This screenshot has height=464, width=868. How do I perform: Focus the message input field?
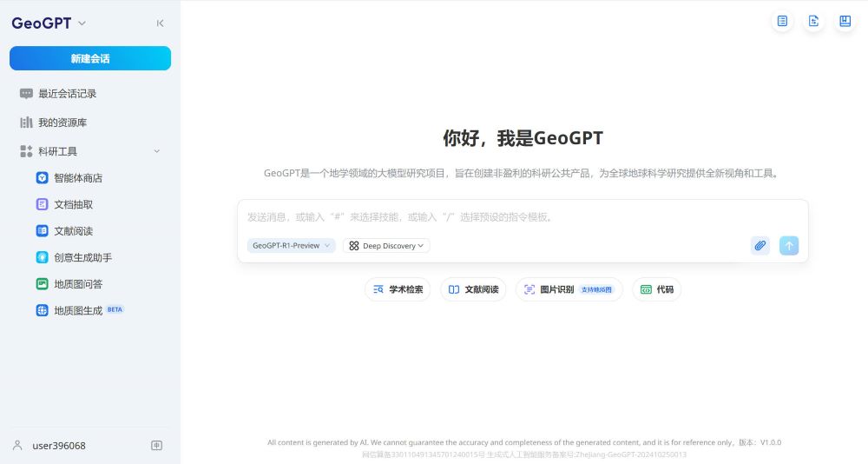click(x=523, y=216)
